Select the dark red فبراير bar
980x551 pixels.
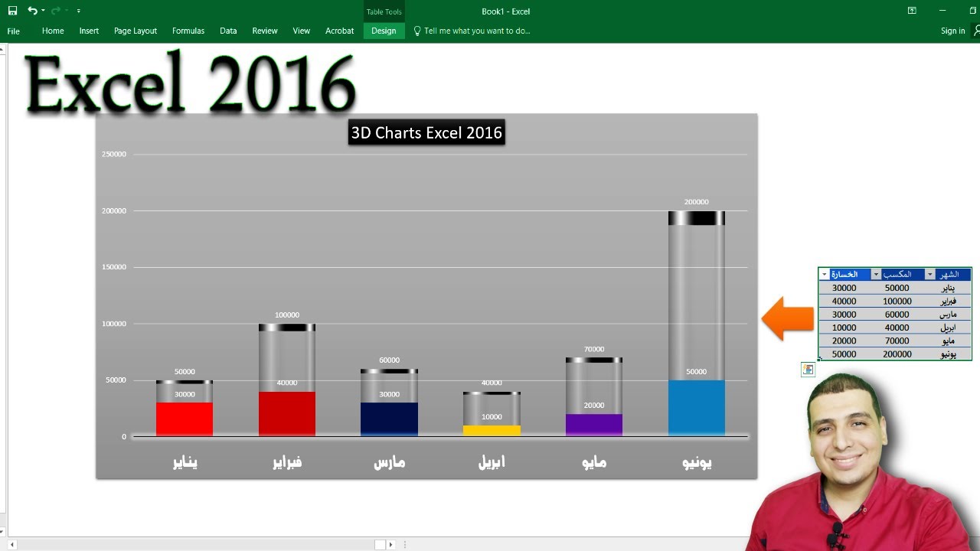[x=287, y=414]
